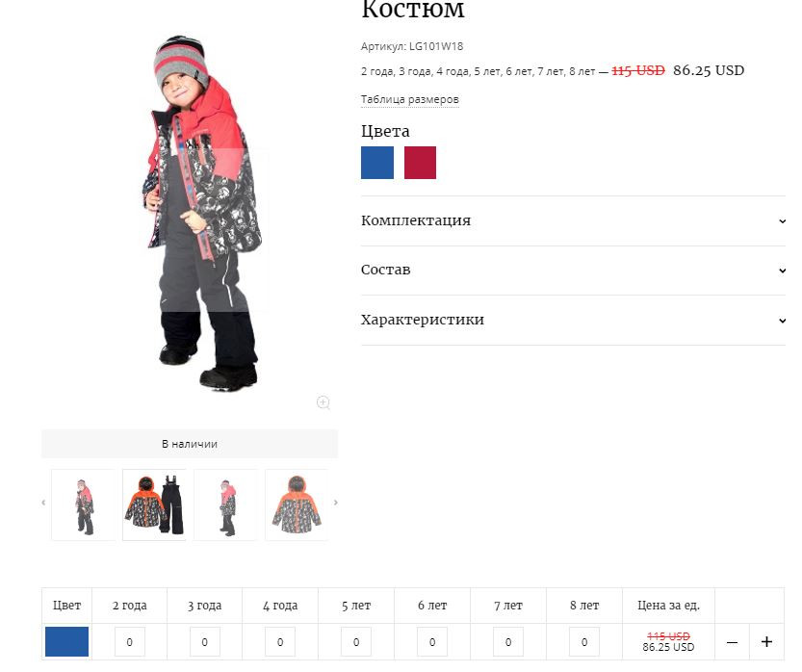Select the blue color swatch under Цвета
Screen dimensions: 802x672
tap(377, 163)
